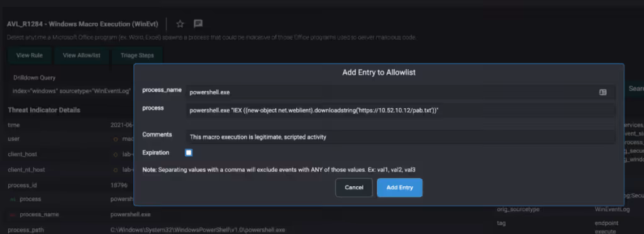
Task: Open View Rule in background page
Action: click(29, 55)
